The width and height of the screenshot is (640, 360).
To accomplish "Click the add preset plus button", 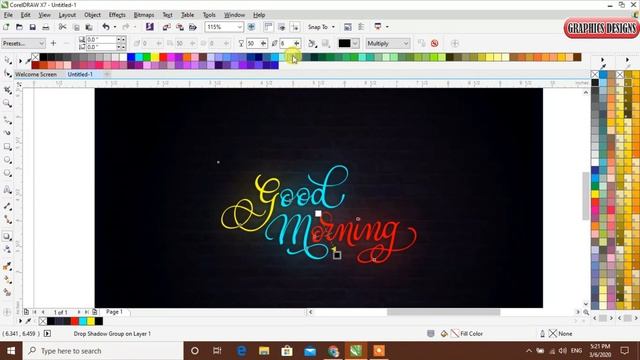I will (x=53, y=43).
